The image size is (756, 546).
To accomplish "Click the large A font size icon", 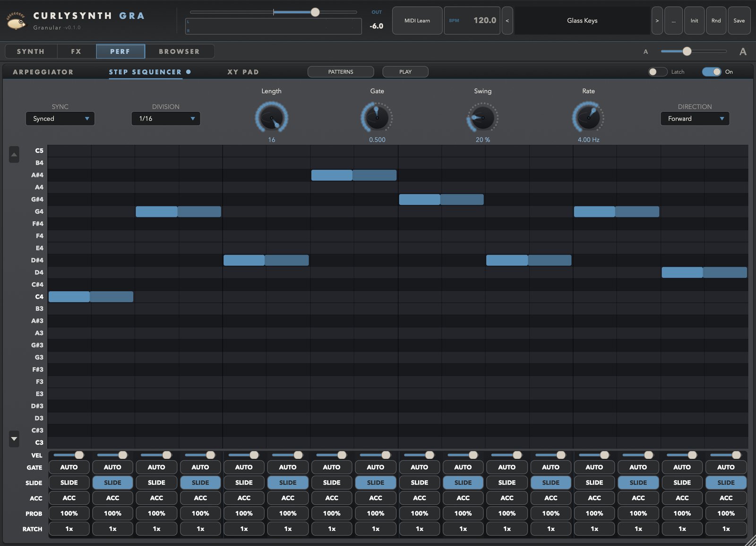I will pyautogui.click(x=743, y=52).
